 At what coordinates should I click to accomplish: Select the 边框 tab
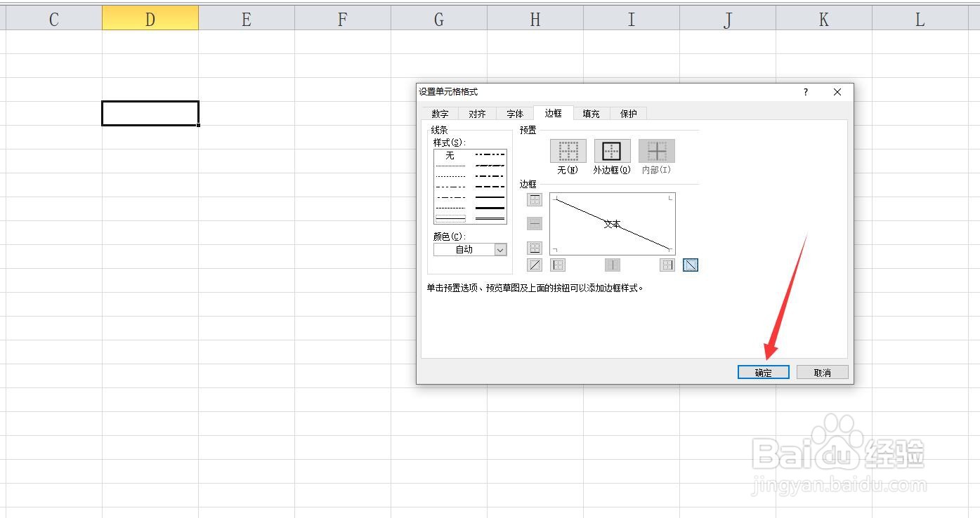click(554, 113)
